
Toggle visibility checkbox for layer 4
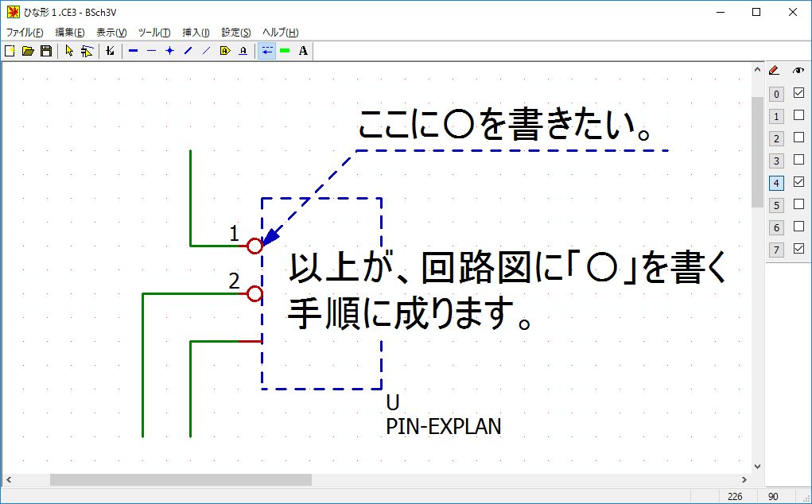798,181
